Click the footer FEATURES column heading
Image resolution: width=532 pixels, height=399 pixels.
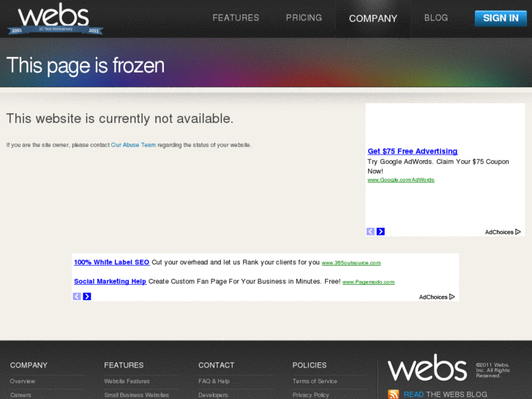point(124,365)
